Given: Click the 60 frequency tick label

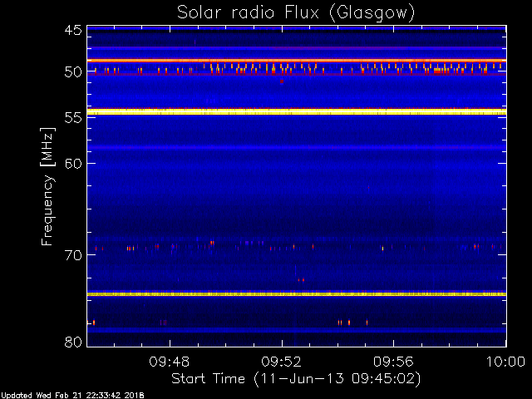Looking at the screenshot, I should click(73, 164).
